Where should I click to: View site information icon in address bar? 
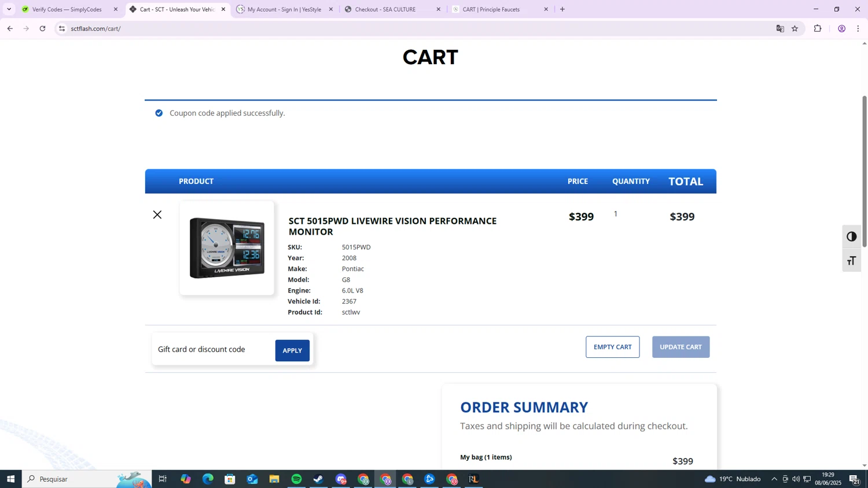[x=62, y=28]
